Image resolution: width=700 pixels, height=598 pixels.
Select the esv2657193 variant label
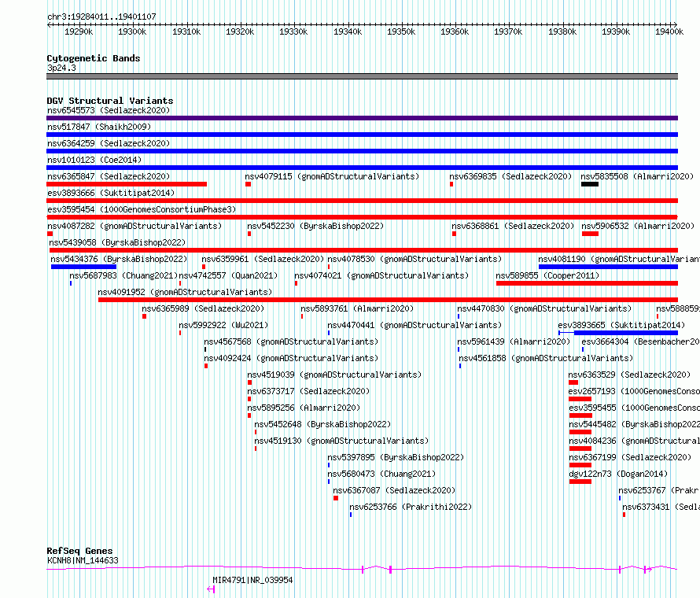point(634,391)
